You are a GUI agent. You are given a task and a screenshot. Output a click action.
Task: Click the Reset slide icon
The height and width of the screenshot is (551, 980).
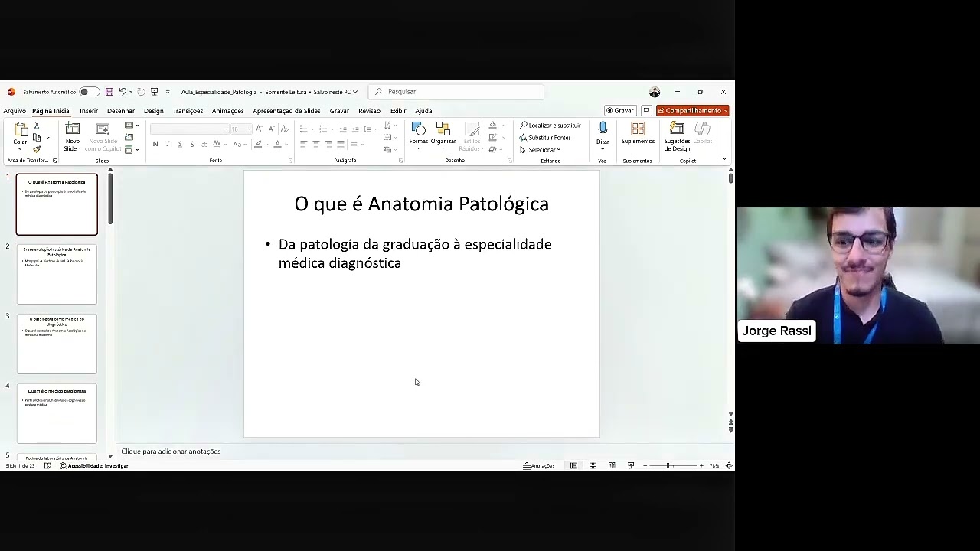129,138
